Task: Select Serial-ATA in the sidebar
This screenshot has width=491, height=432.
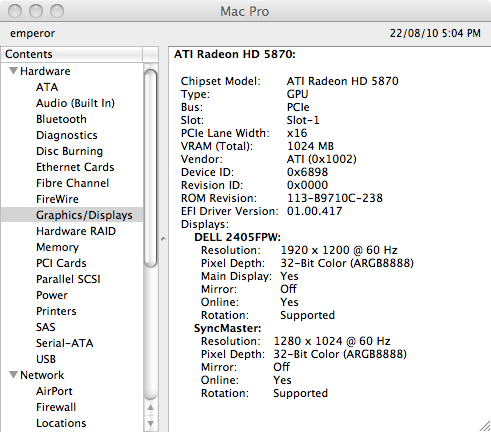Action: pos(65,343)
